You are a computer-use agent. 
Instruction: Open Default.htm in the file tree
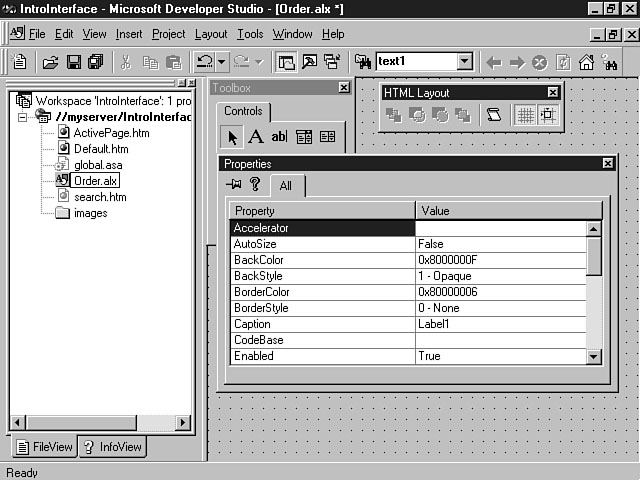coord(100,149)
